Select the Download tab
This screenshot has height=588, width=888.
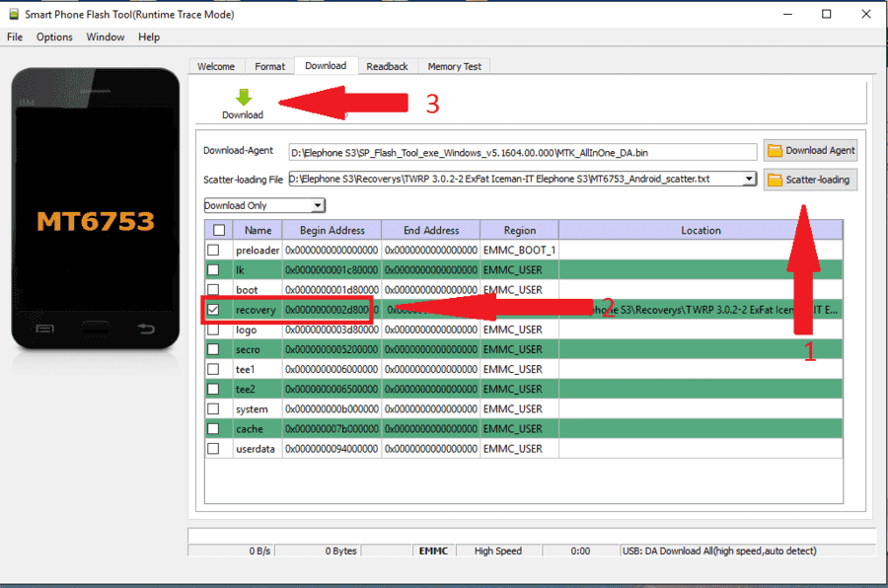(x=326, y=66)
